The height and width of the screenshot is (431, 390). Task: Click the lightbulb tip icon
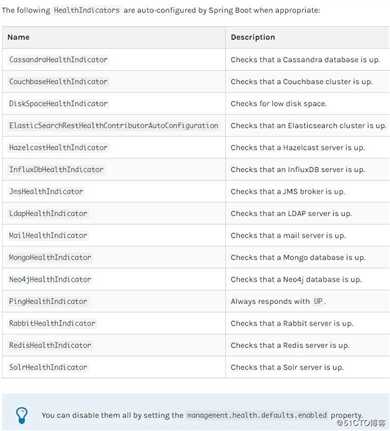tap(22, 415)
